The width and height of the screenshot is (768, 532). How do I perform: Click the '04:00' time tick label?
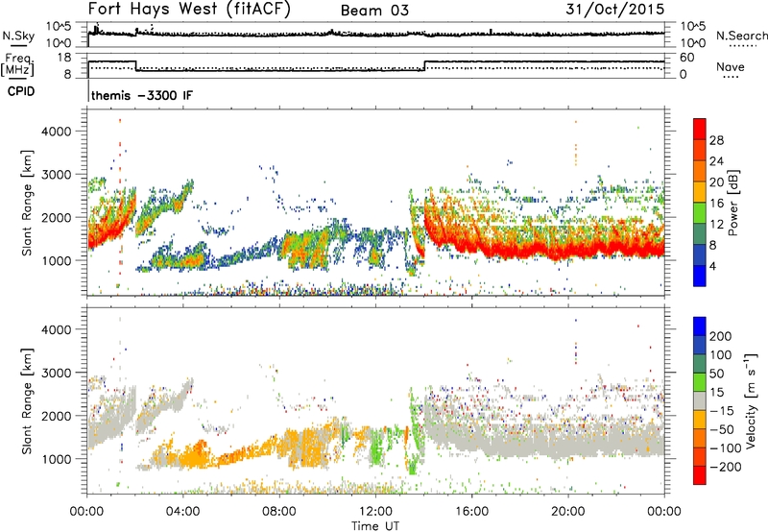183,512
